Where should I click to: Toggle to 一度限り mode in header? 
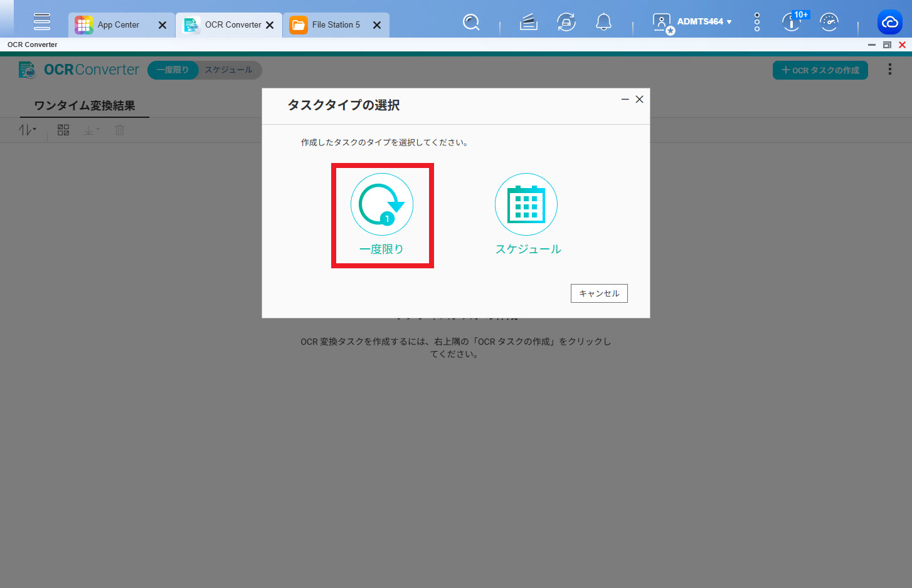coord(172,70)
